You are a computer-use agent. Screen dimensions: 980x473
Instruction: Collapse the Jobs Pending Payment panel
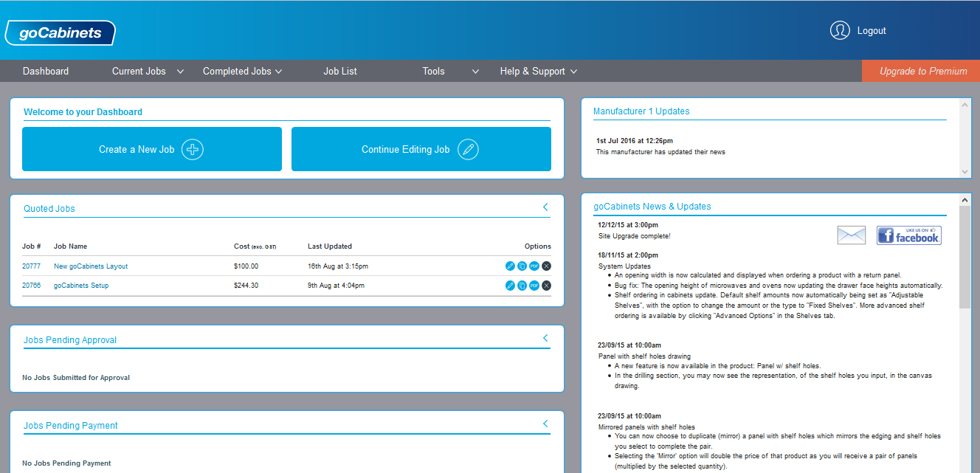545,424
